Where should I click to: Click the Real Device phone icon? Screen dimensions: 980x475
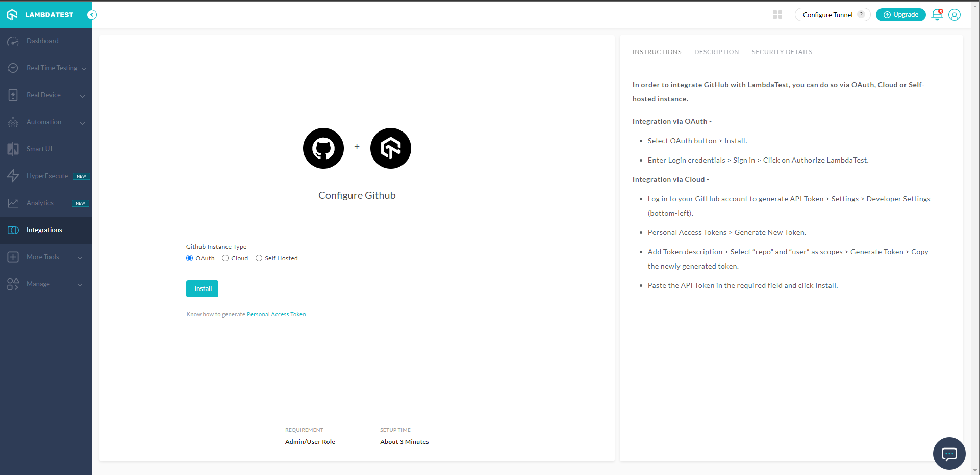[13, 95]
